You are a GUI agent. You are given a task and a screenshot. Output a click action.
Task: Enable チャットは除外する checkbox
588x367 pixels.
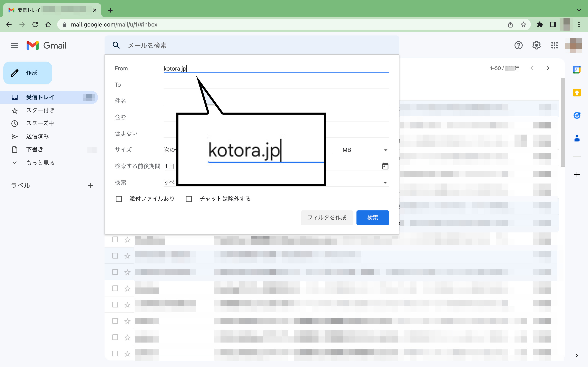(x=189, y=199)
